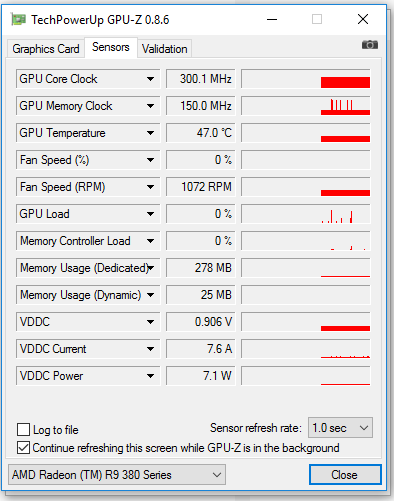The height and width of the screenshot is (501, 394).
Task: Click the GPU Memory Clock history graph
Action: (x=306, y=106)
